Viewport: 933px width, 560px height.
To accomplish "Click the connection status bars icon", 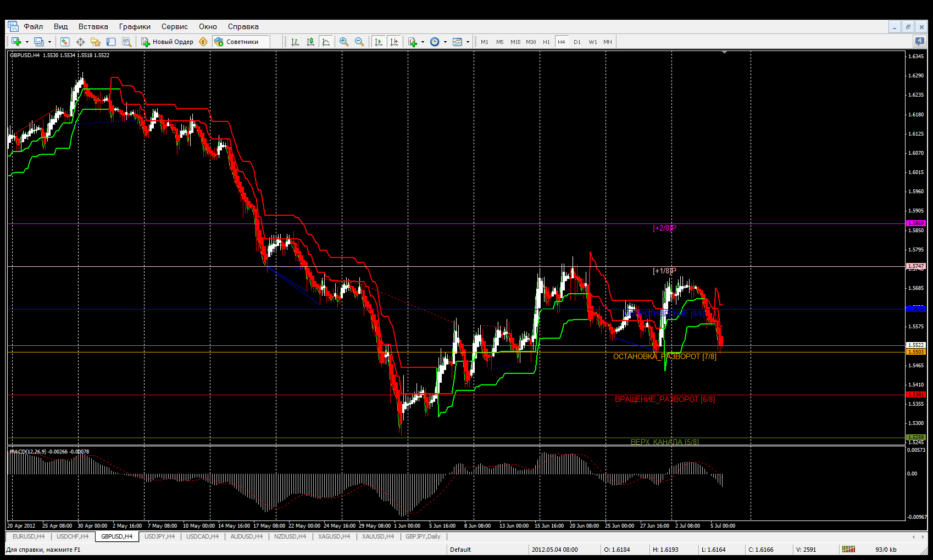I will [849, 549].
